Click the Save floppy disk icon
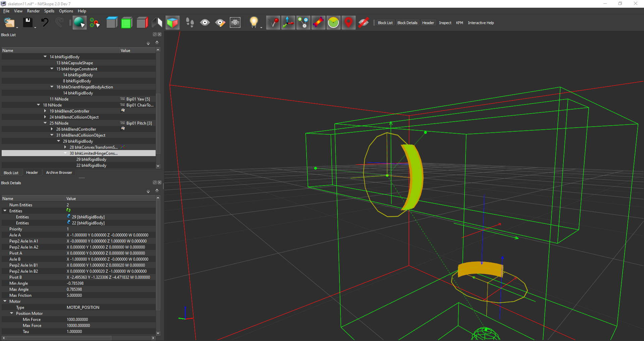The image size is (644, 341). (28, 23)
